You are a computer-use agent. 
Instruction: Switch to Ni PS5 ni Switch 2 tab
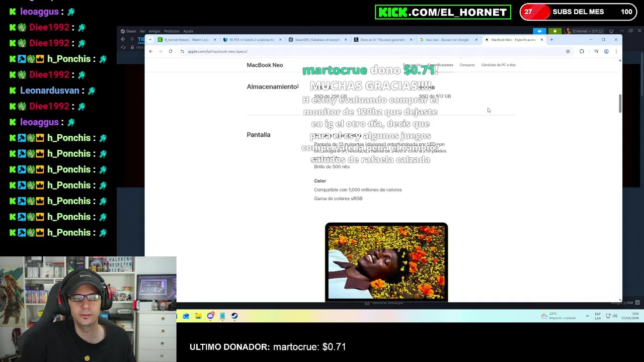click(252, 40)
